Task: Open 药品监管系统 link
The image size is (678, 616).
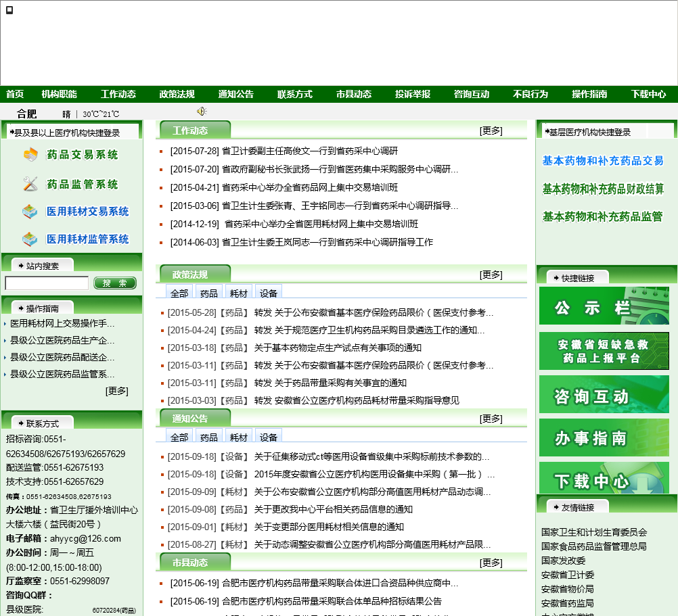Action: (82, 185)
